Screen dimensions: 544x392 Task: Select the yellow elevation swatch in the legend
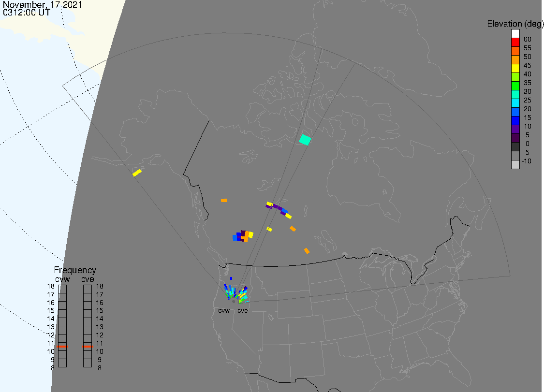[x=515, y=68]
